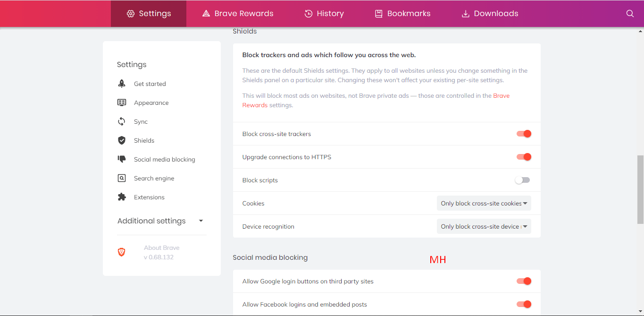Open the Downloads tab
This screenshot has width=644, height=316.
pos(490,14)
